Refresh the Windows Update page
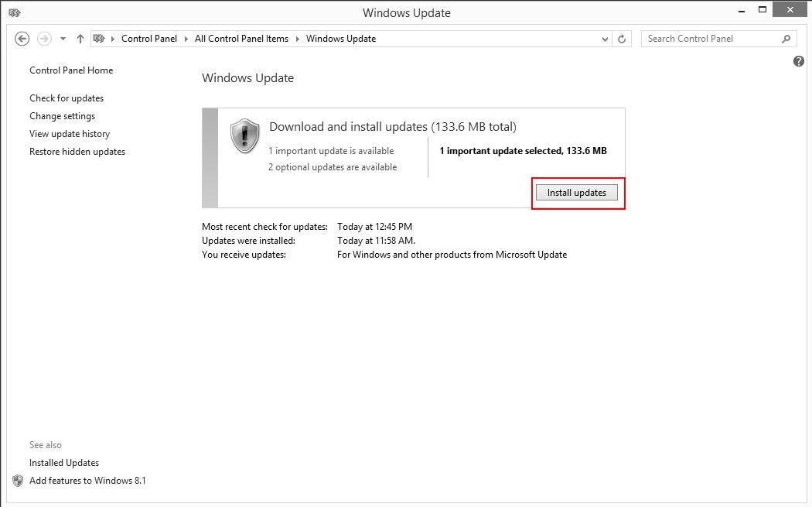The image size is (812, 507). pyautogui.click(x=622, y=39)
